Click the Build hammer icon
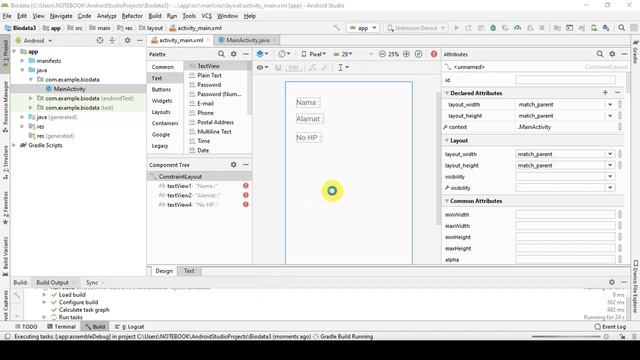The width and height of the screenshot is (640, 360). (336, 28)
